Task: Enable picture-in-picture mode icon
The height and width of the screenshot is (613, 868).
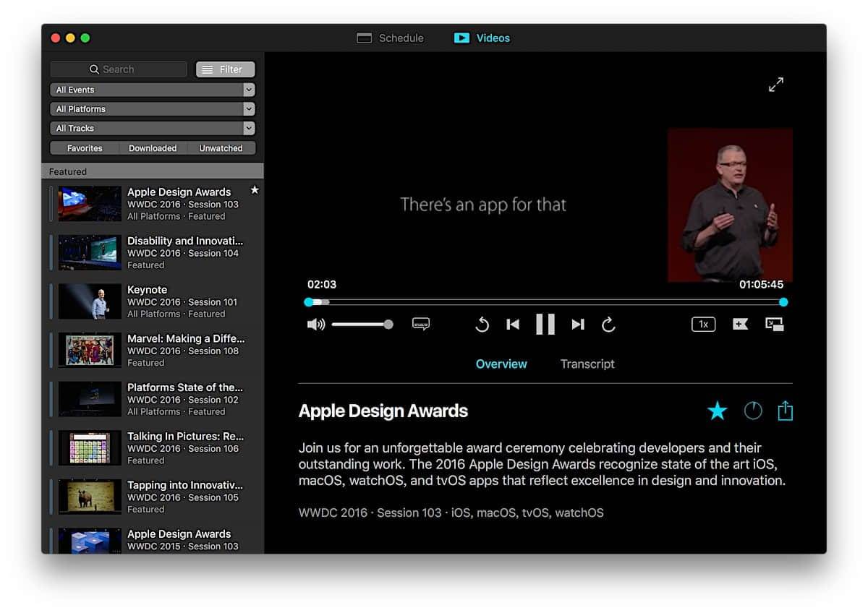Action: coord(775,324)
